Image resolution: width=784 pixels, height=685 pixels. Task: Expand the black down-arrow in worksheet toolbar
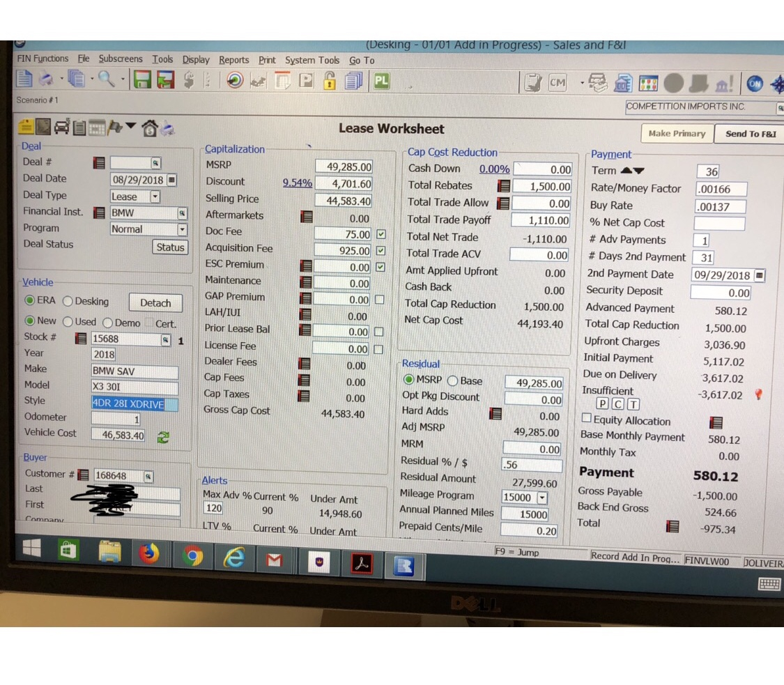[130, 125]
